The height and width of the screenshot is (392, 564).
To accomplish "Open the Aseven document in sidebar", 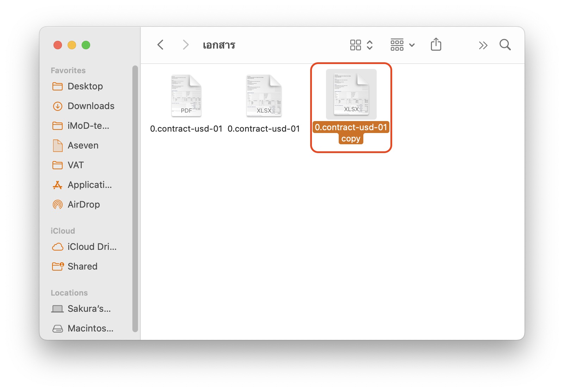I will point(83,145).
